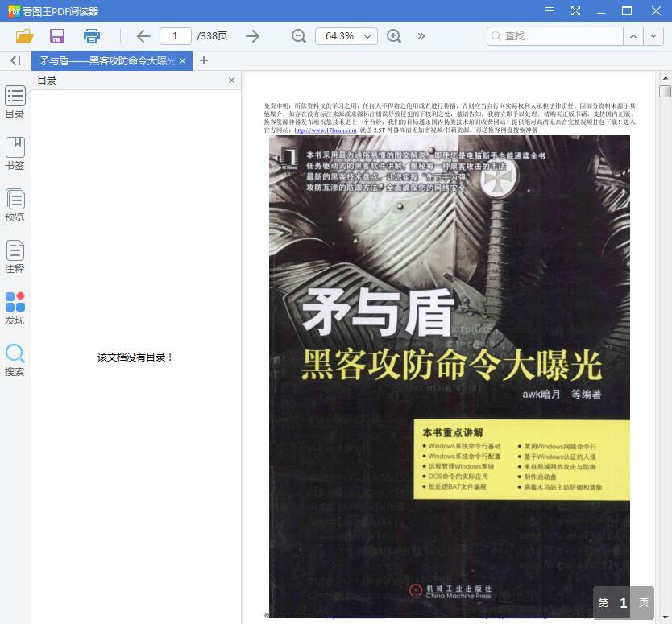Close the 目录 panel

[x=231, y=80]
